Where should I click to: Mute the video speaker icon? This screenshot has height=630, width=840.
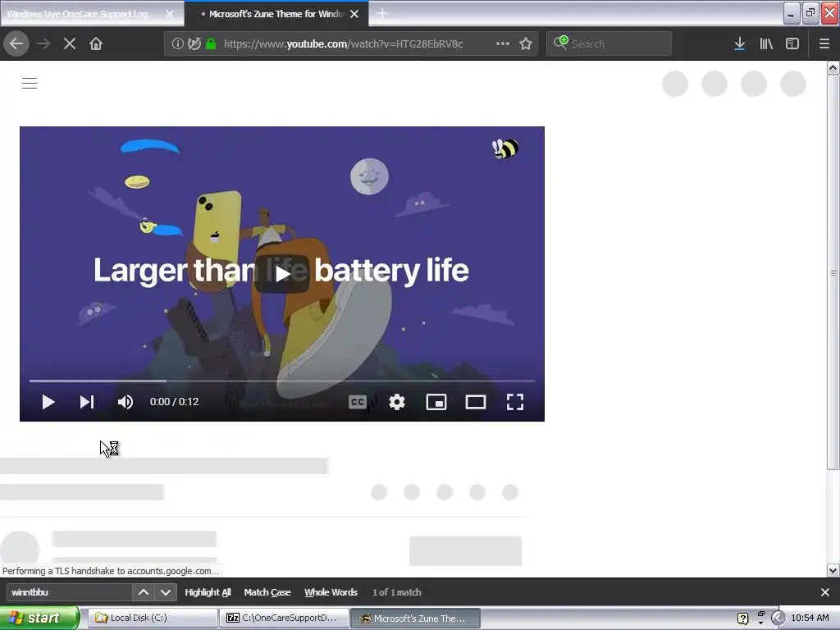(126, 402)
